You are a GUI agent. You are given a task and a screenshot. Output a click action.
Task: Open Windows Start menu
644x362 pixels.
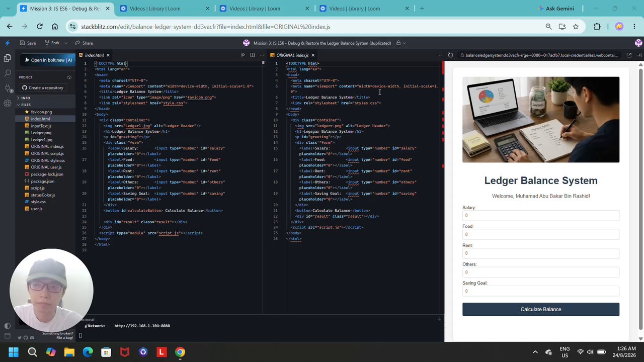click(x=14, y=352)
